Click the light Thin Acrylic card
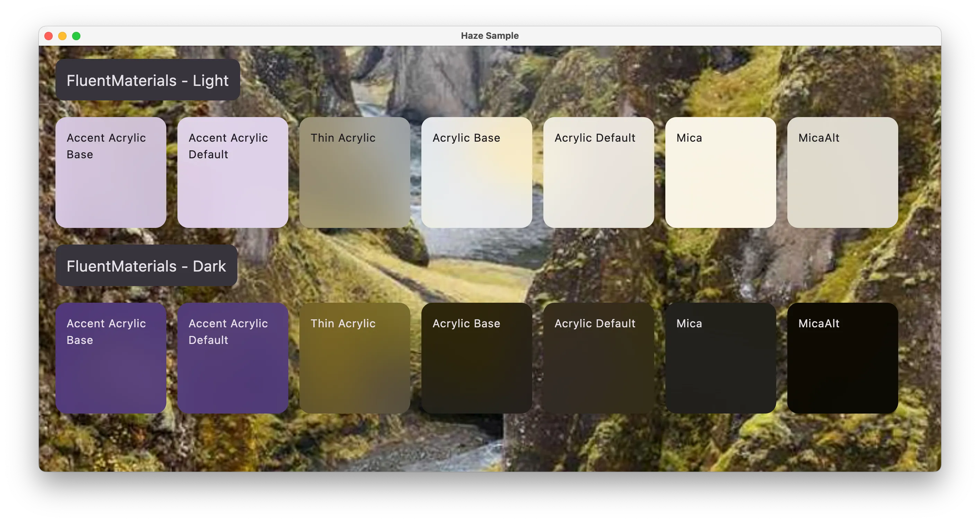This screenshot has width=980, height=523. point(355,172)
